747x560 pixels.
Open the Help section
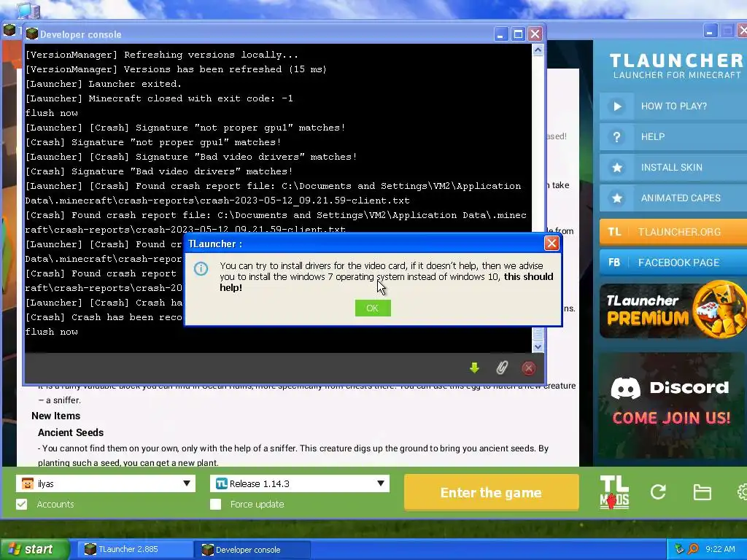click(673, 136)
